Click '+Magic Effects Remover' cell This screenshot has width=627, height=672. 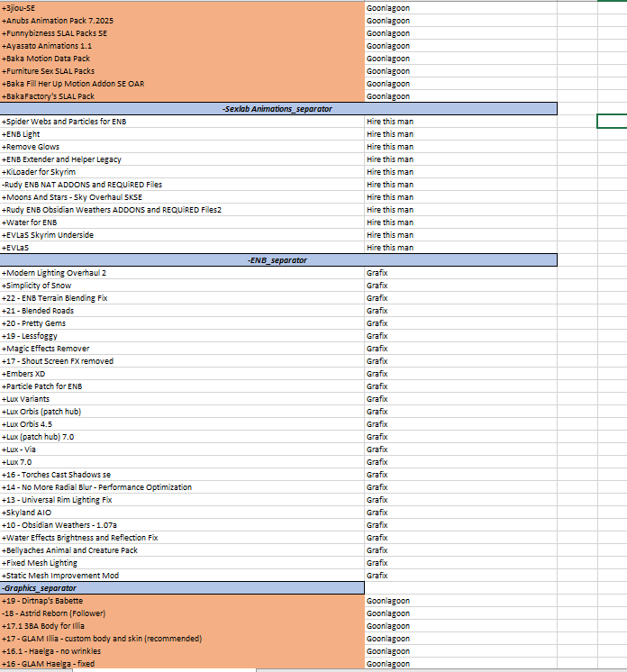(182, 349)
